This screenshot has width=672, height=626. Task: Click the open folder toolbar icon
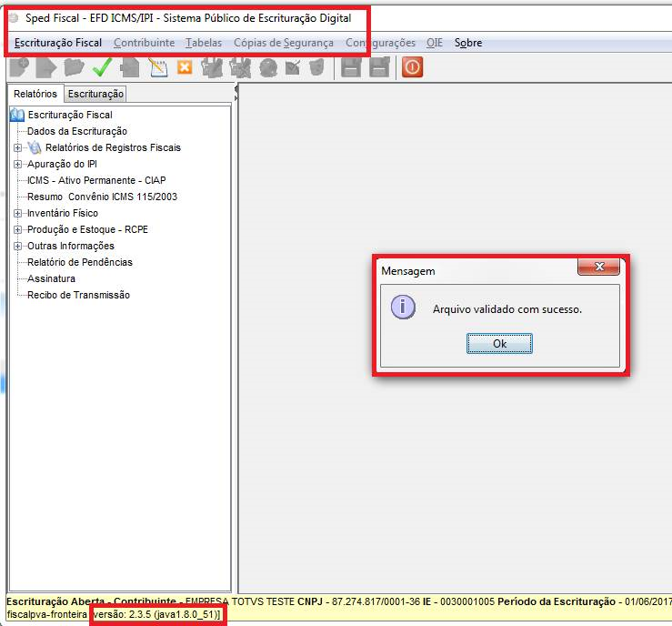74,67
